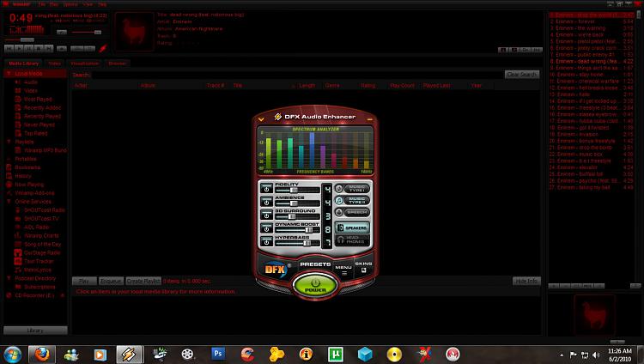644x364 pixels.
Task: Click Winamp pause button
Action: click(x=28, y=48)
